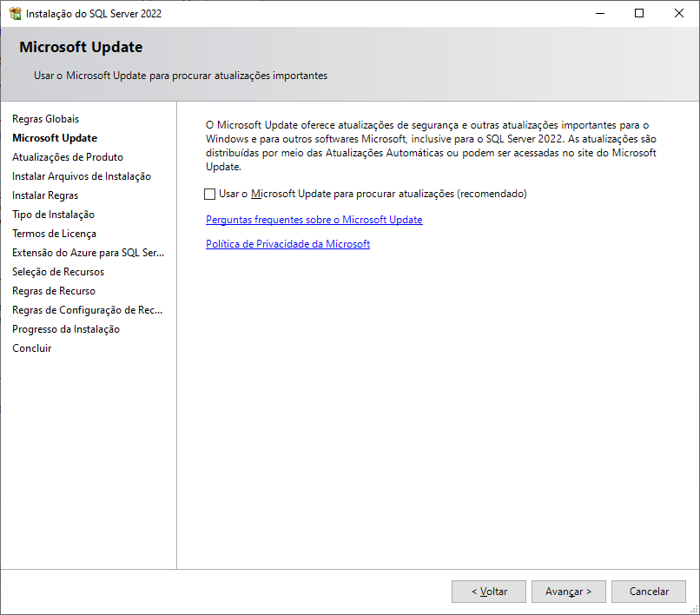Select Instalar Arquivos de Instalação step

click(82, 176)
